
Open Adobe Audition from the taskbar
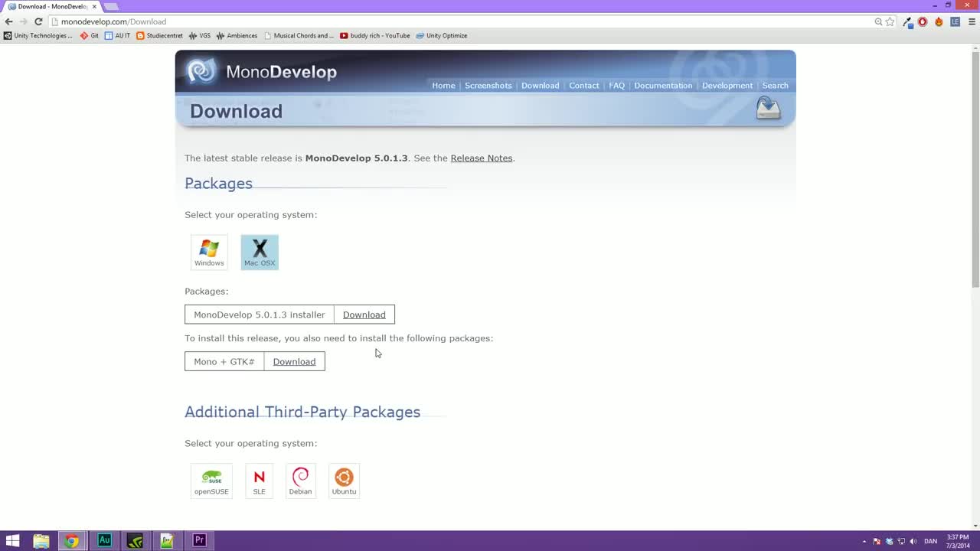(104, 541)
